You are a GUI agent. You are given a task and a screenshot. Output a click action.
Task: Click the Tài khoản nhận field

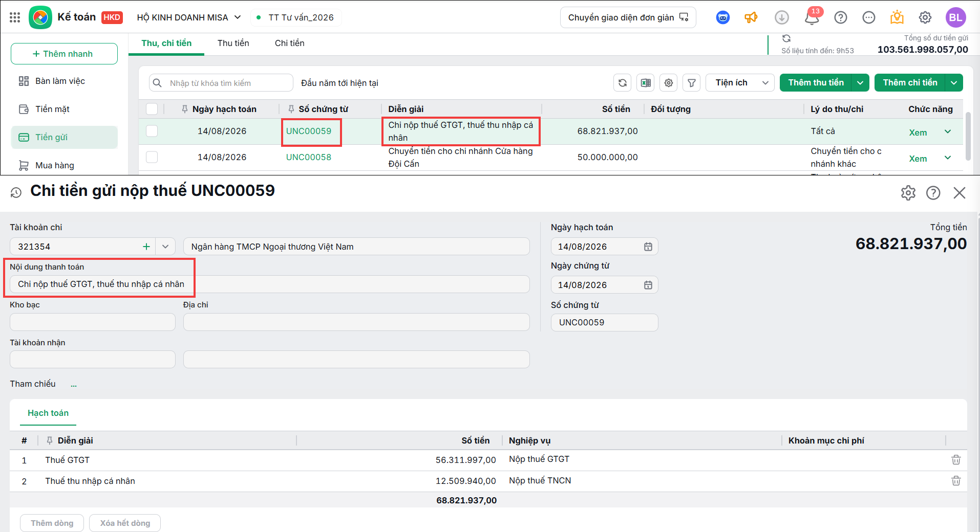point(93,360)
